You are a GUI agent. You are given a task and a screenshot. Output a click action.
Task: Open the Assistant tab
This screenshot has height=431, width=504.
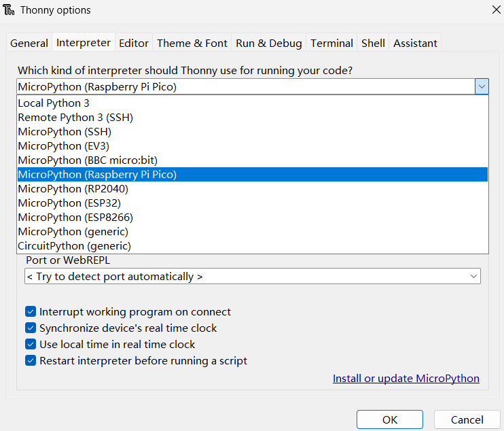415,43
